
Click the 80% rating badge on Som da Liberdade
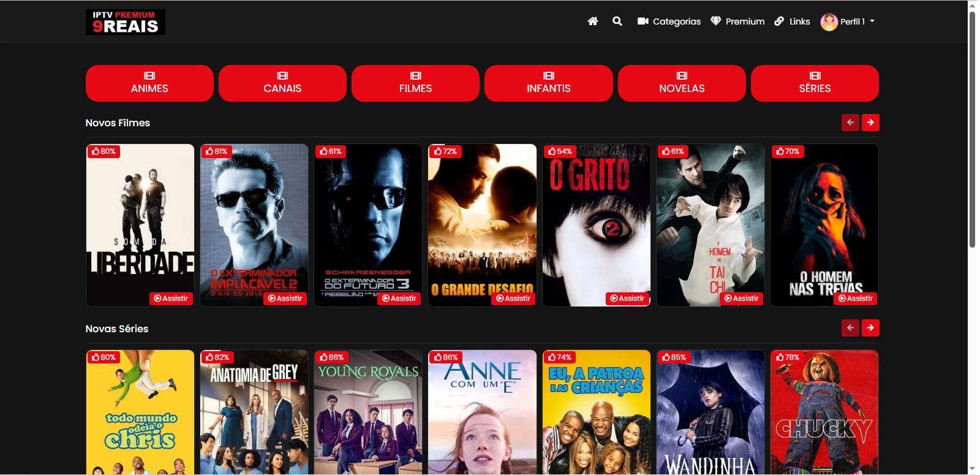tap(104, 151)
